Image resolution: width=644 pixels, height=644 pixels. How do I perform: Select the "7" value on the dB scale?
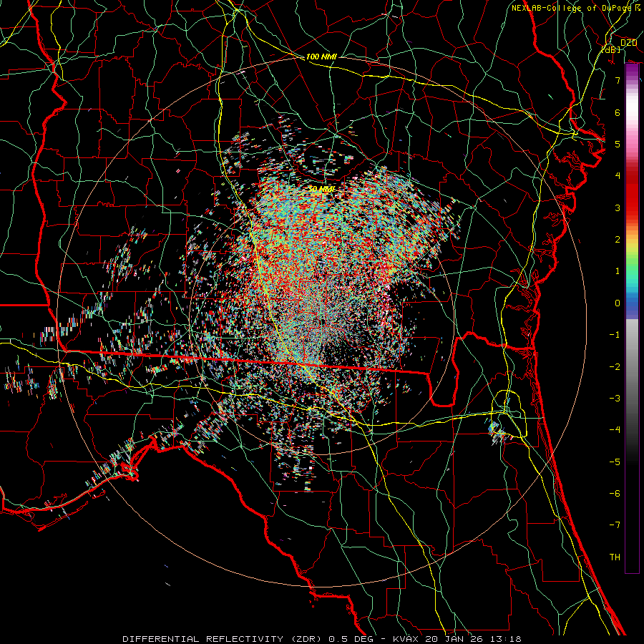click(x=618, y=80)
